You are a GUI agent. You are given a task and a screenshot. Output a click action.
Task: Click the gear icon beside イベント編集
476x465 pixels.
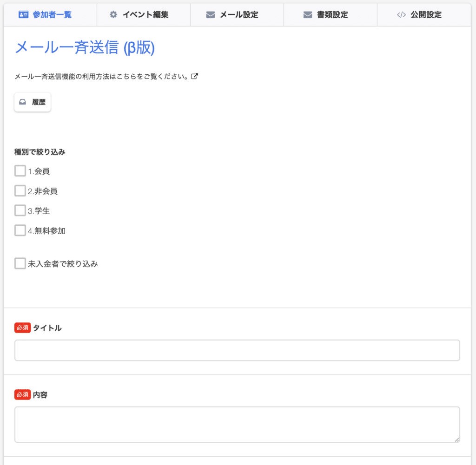click(113, 14)
